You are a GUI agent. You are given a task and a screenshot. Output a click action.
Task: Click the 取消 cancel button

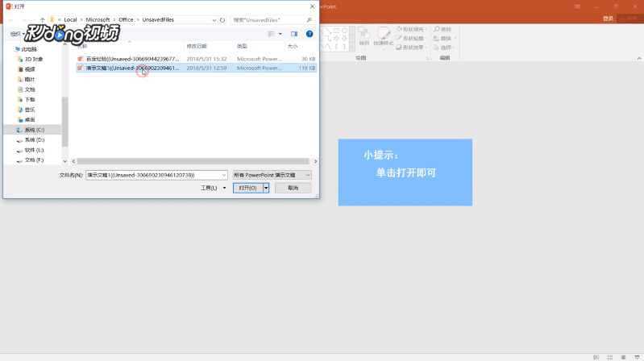(293, 188)
